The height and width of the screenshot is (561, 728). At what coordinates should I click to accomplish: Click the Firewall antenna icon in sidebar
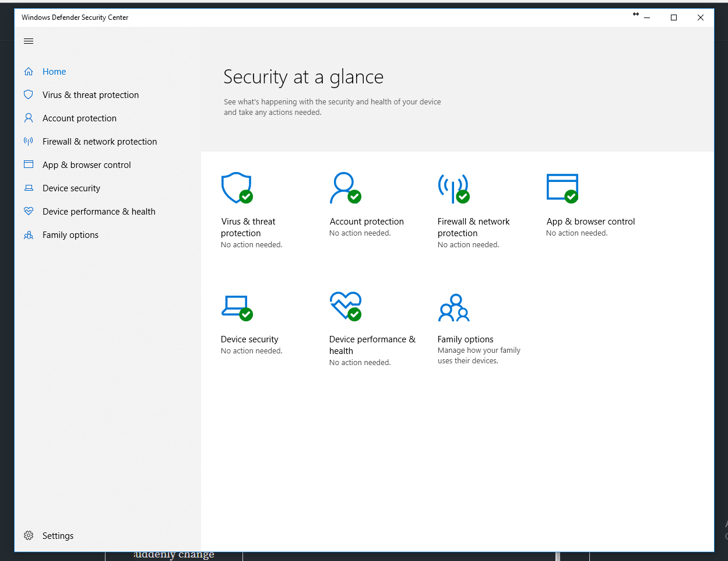point(29,141)
